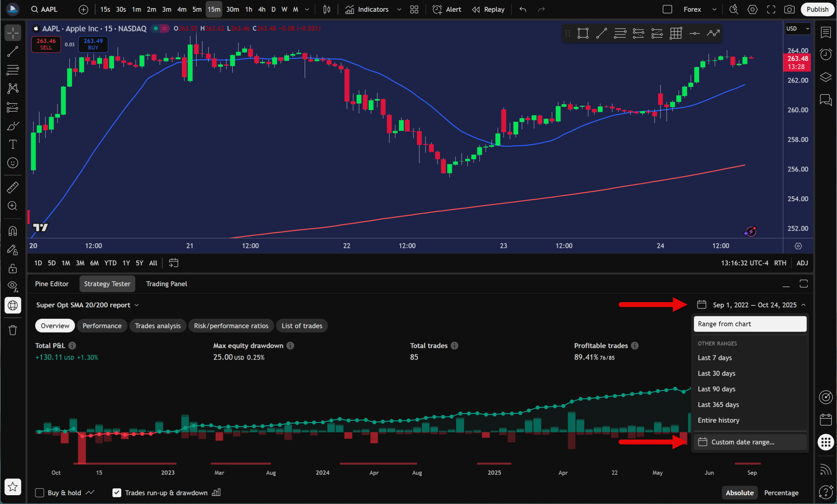Take a chart snapshot with camera icon
This screenshot has width=837, height=504.
(789, 9)
